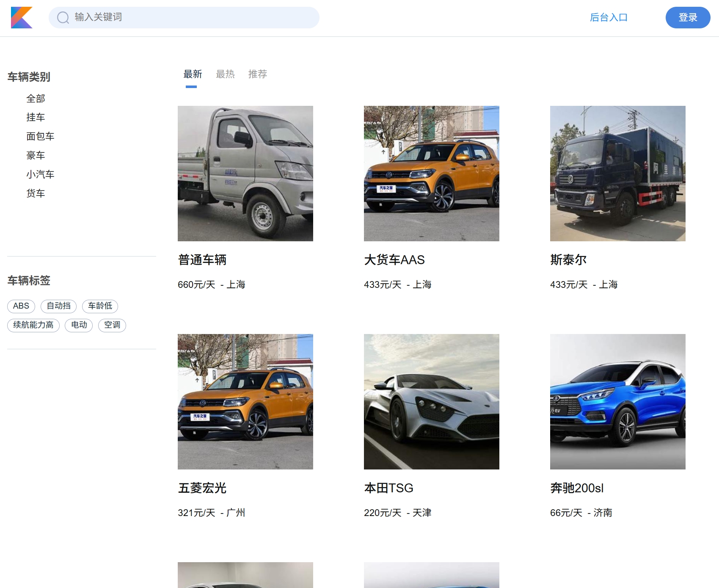Select the 最新 tab
This screenshot has width=719, height=588.
point(192,74)
